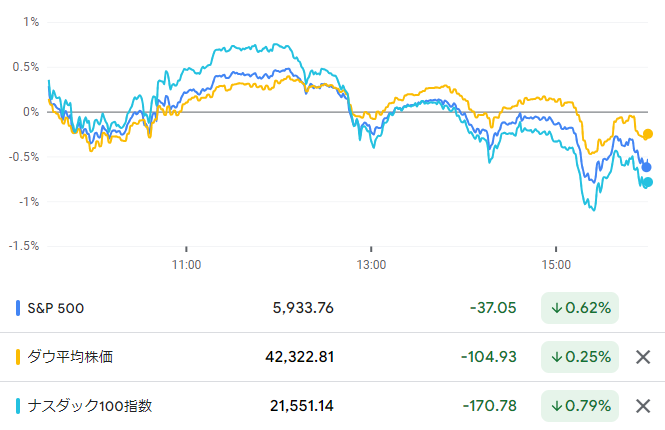665x430 pixels.
Task: Click the 0.79% down change badge
Action: [580, 406]
